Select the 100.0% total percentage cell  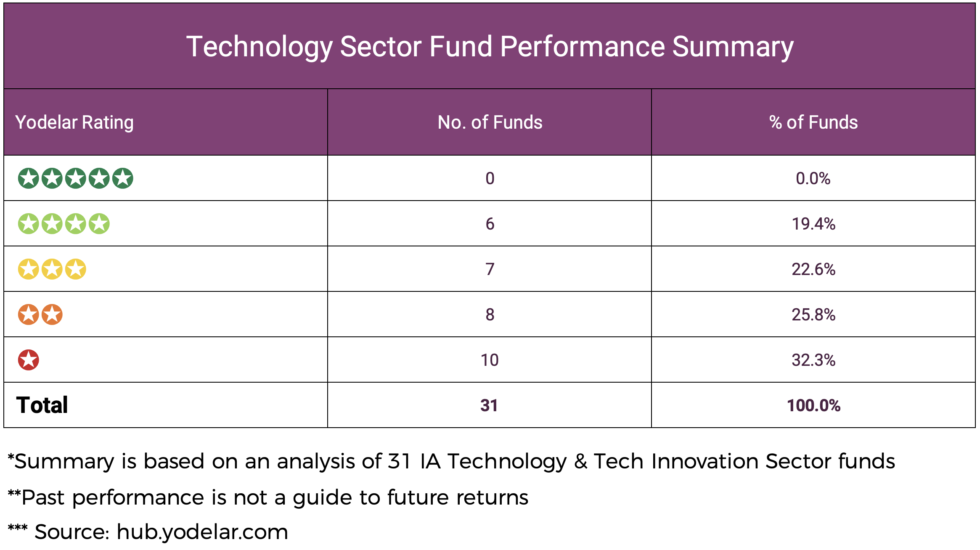(x=813, y=405)
